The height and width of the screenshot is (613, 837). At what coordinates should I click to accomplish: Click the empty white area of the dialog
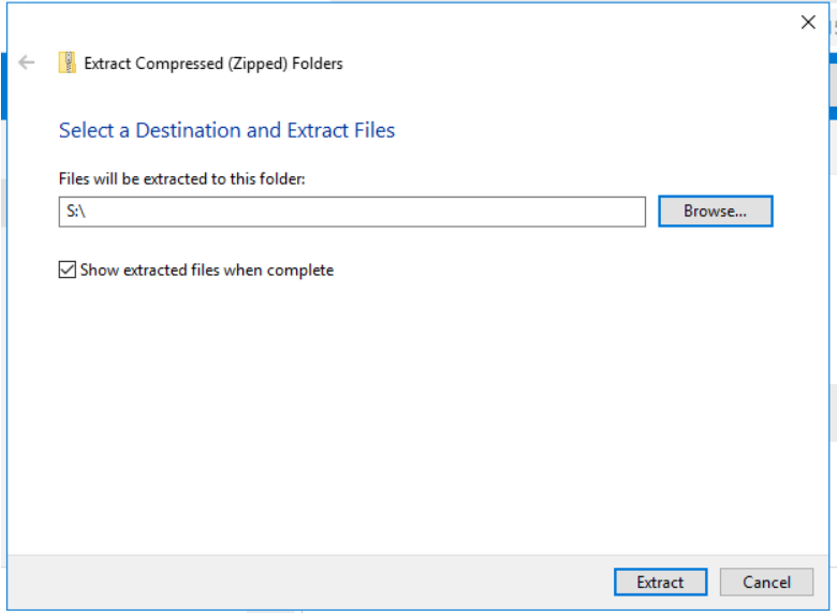tap(416, 416)
